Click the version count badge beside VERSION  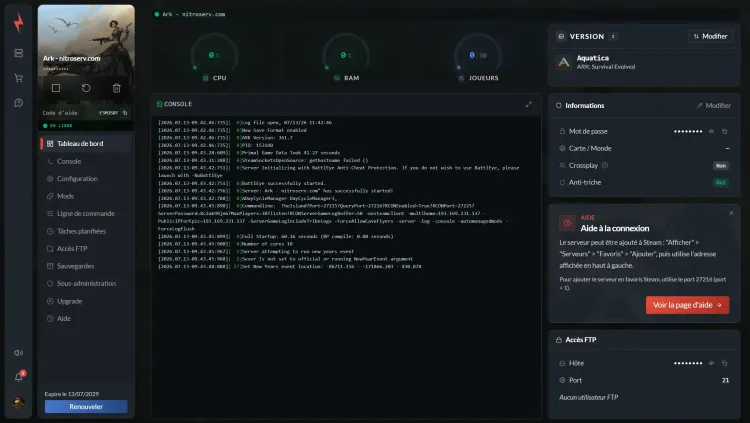613,36
